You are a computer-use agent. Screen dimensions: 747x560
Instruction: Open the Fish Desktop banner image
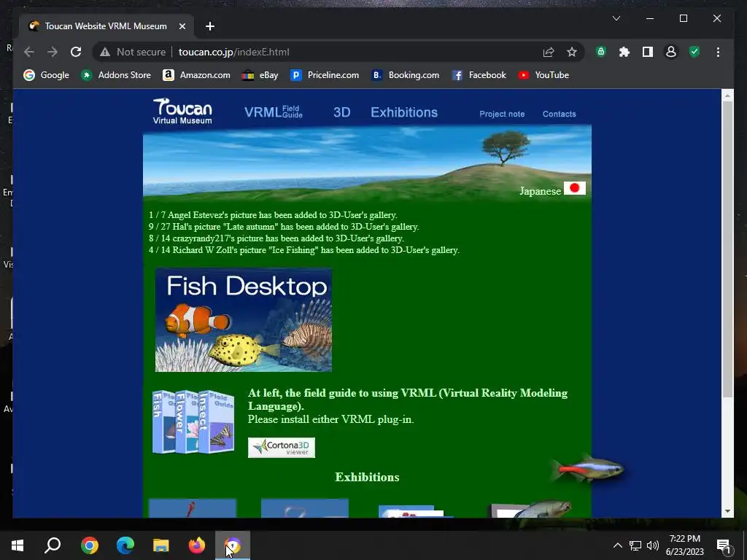[x=244, y=320]
